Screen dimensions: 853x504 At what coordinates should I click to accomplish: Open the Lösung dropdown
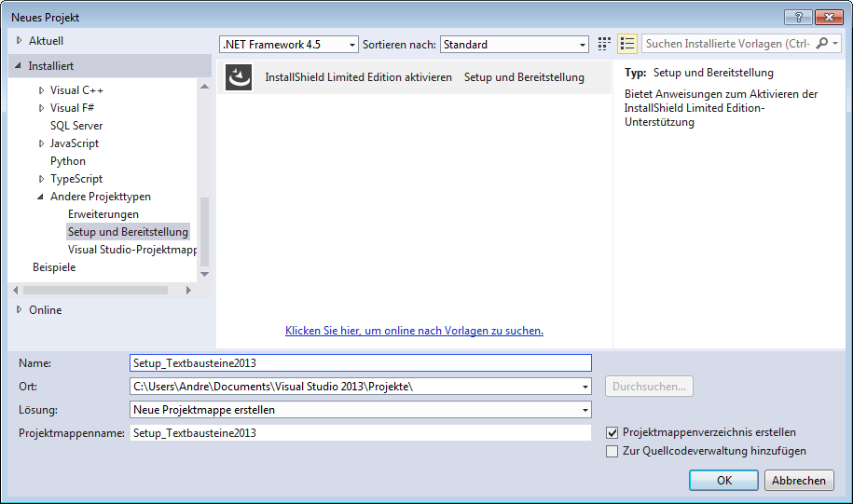[361, 410]
